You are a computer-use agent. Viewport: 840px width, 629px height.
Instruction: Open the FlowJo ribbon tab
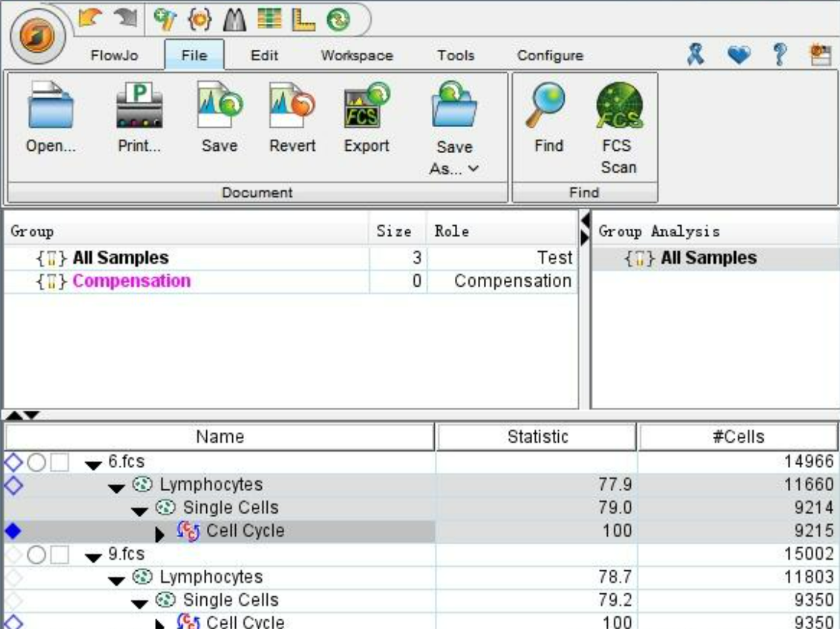tap(114, 55)
